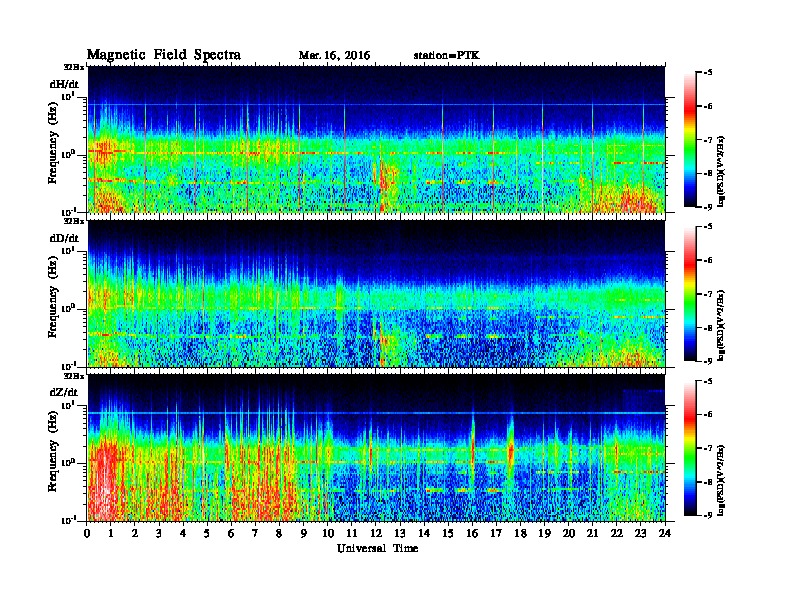792x612 pixels.
Task: Click the -7 tick on the dD/dt color bar
Action: pyautogui.click(x=708, y=294)
